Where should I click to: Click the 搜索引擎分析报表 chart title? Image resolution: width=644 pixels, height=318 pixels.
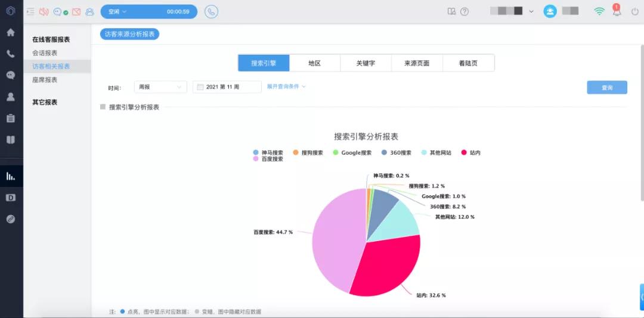tap(366, 136)
